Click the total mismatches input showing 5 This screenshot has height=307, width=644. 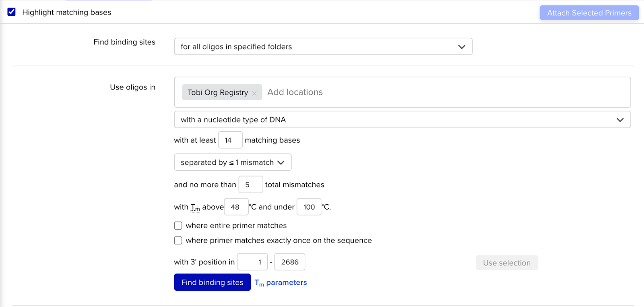[x=251, y=184]
